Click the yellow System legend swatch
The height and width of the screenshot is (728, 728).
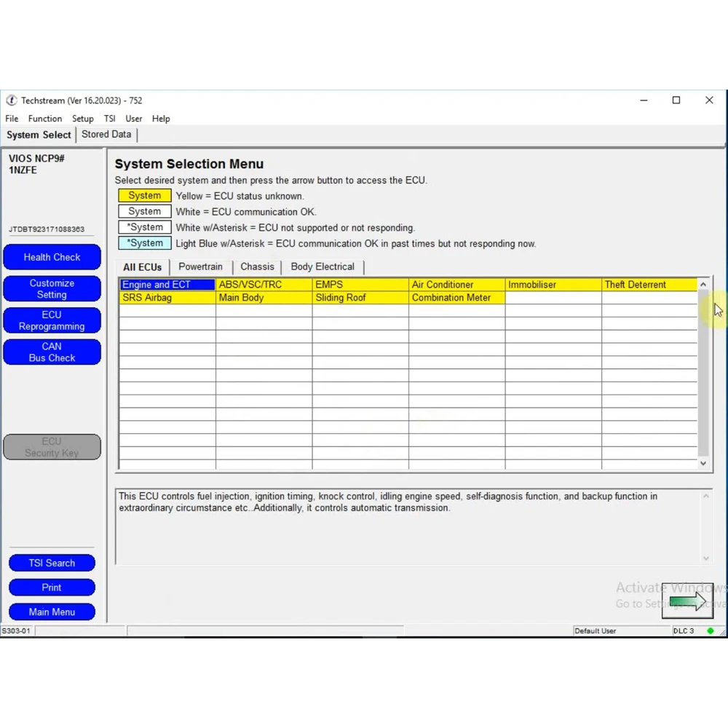144,195
